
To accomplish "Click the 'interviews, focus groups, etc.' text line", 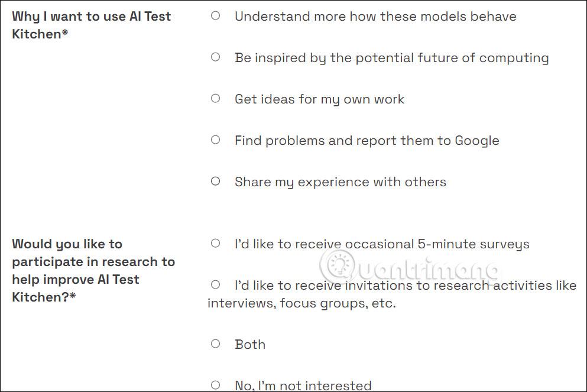I will point(301,304).
